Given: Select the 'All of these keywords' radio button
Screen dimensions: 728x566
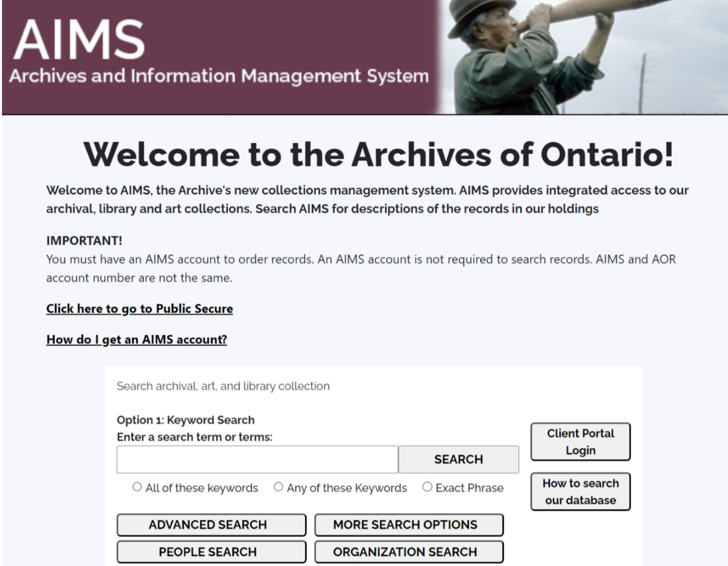Looking at the screenshot, I should pos(137,487).
